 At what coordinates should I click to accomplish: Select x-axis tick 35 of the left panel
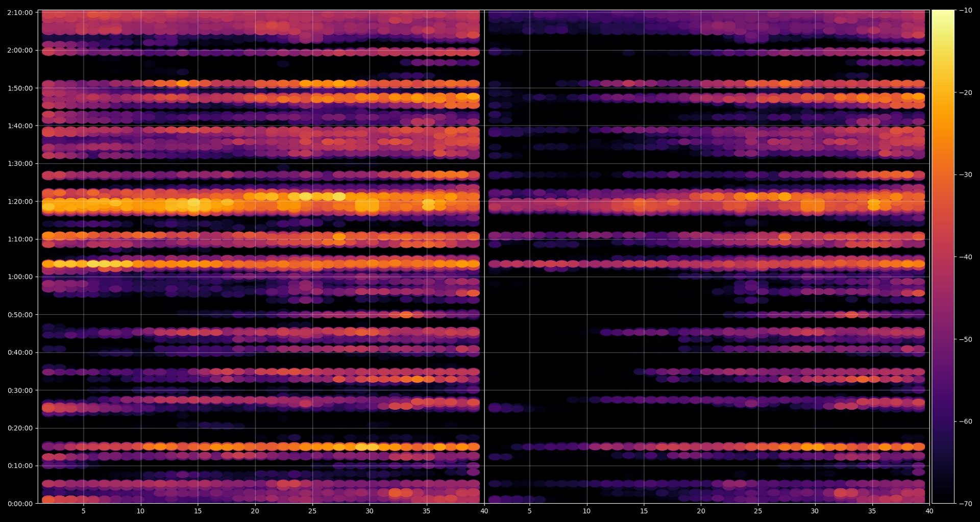point(427,511)
